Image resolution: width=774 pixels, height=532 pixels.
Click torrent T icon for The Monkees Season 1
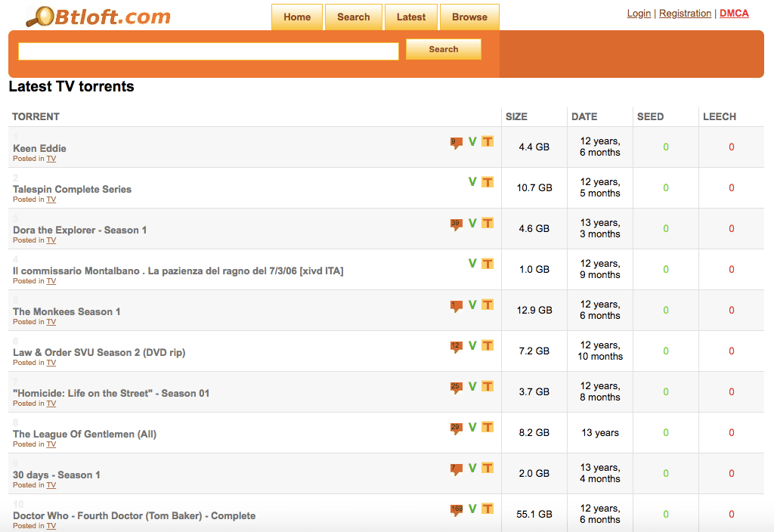(488, 305)
